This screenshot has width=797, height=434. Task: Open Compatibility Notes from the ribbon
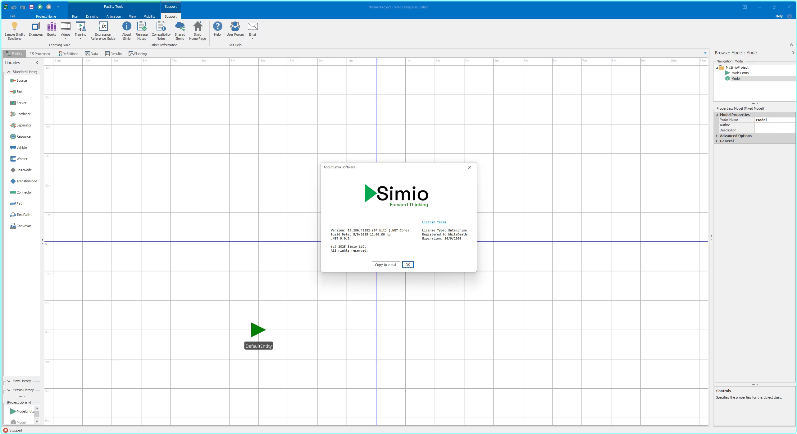click(x=161, y=30)
